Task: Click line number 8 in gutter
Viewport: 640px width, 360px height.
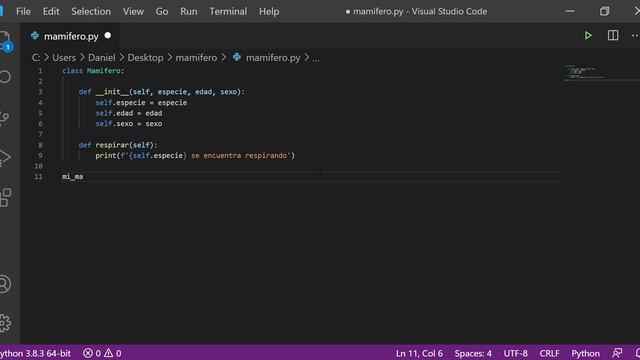Action: click(x=40, y=145)
